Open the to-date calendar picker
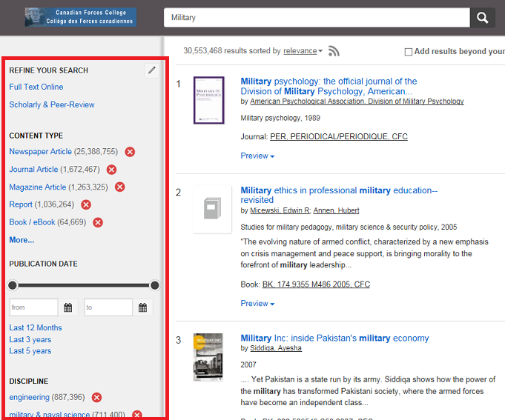505x420 pixels. click(x=142, y=307)
